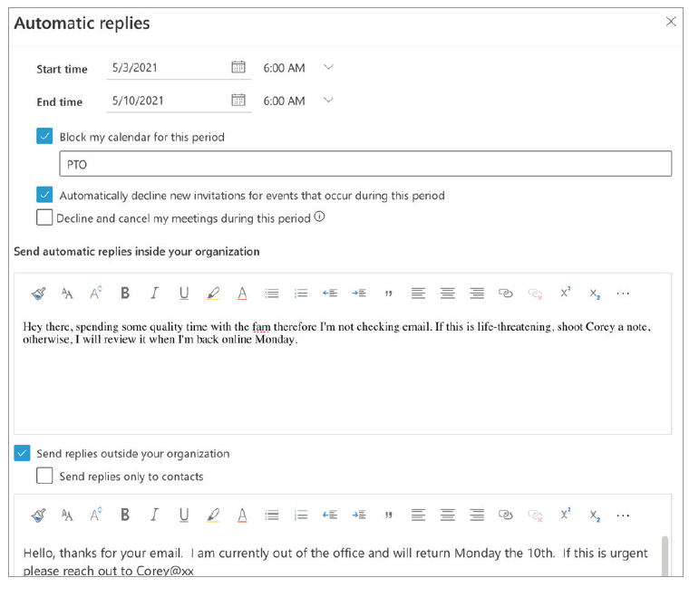Apply bulleted list in first editor
Viewport: 689px width, 616px height.
(x=271, y=294)
